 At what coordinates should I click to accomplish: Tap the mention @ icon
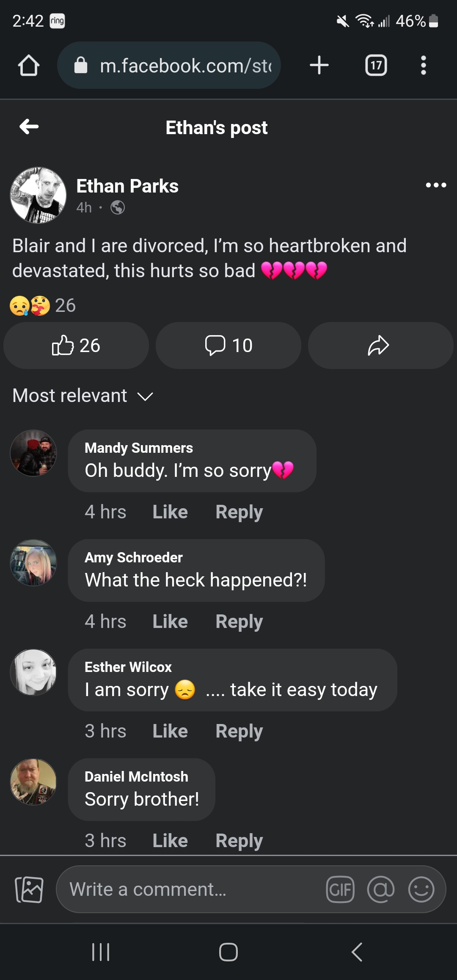click(x=381, y=889)
